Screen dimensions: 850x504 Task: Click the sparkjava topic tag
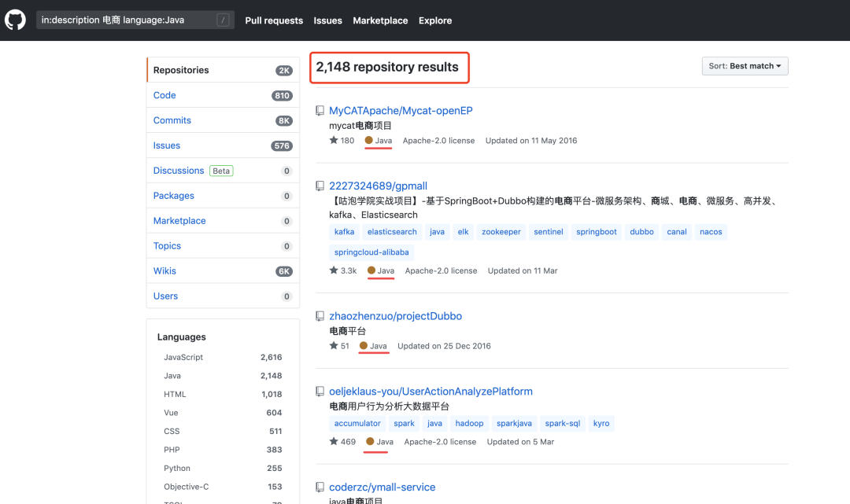click(514, 423)
